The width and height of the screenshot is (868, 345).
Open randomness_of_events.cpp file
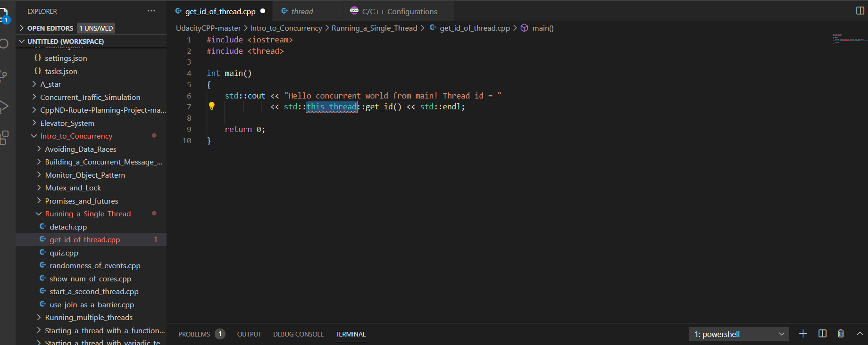click(95, 266)
